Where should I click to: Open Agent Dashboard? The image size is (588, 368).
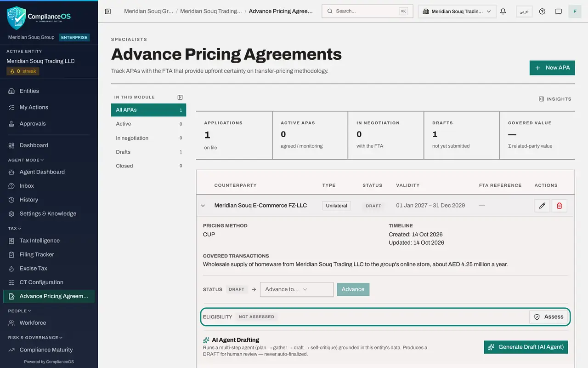coord(49,172)
